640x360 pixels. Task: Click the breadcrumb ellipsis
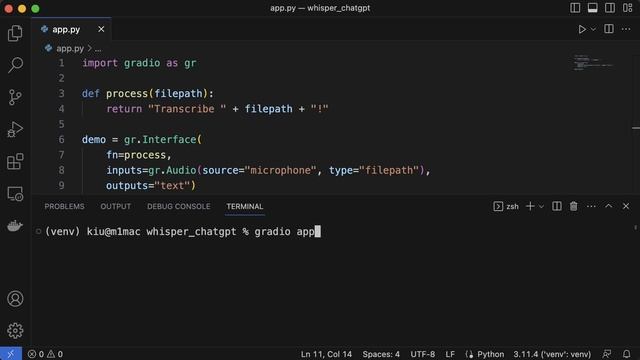pos(98,49)
